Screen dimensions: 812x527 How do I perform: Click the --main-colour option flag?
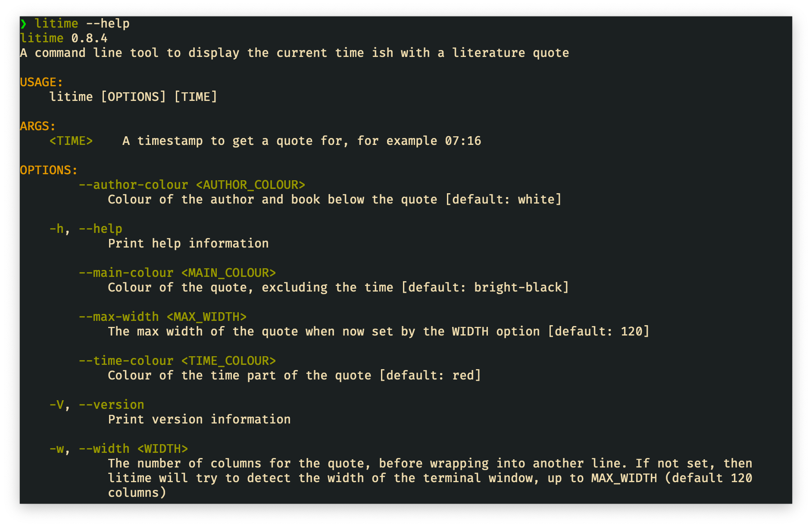tap(126, 273)
